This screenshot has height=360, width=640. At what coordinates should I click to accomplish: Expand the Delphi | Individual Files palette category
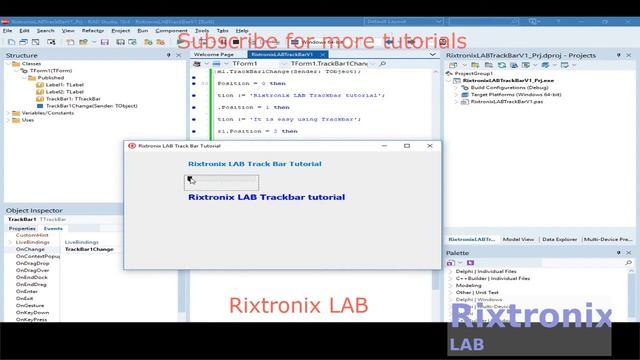coord(451,271)
